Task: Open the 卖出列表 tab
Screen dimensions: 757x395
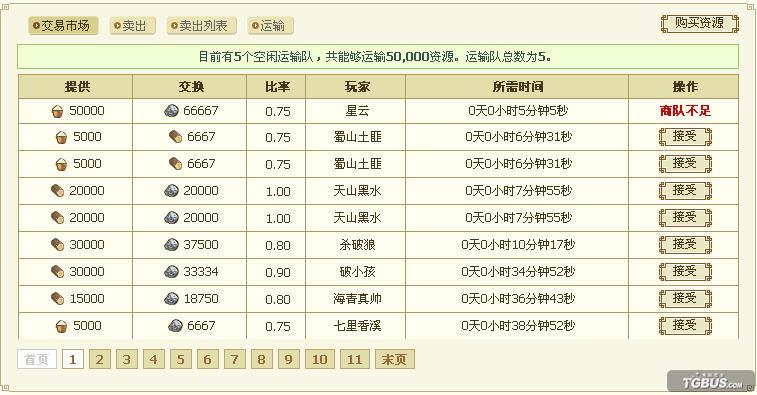Action: (201, 26)
